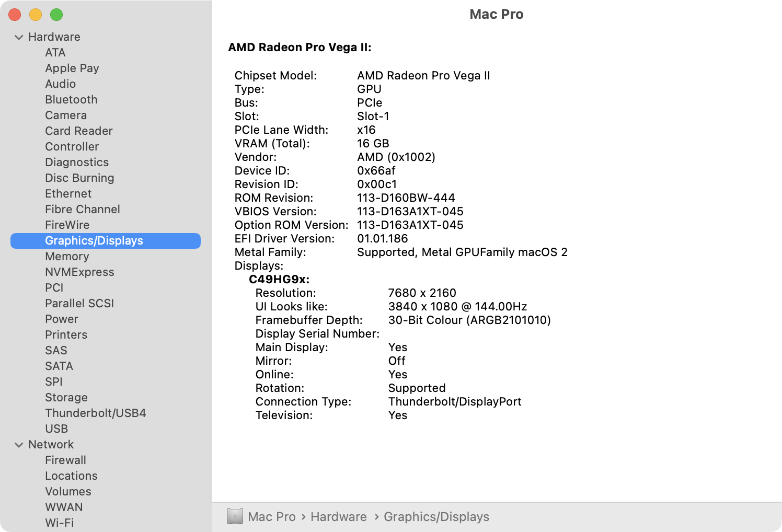Collapse the Hardware section chevron
The width and height of the screenshot is (782, 532).
(x=19, y=37)
